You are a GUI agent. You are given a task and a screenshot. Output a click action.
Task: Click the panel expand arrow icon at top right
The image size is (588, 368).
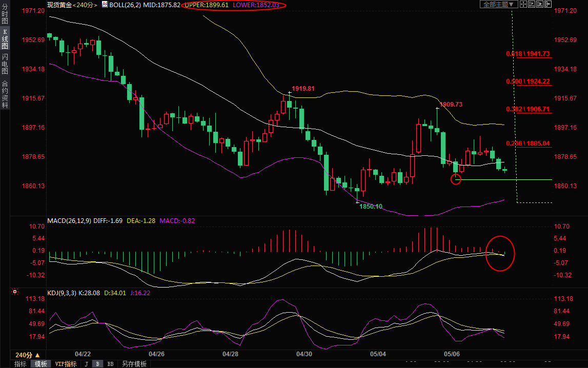click(548, 4)
